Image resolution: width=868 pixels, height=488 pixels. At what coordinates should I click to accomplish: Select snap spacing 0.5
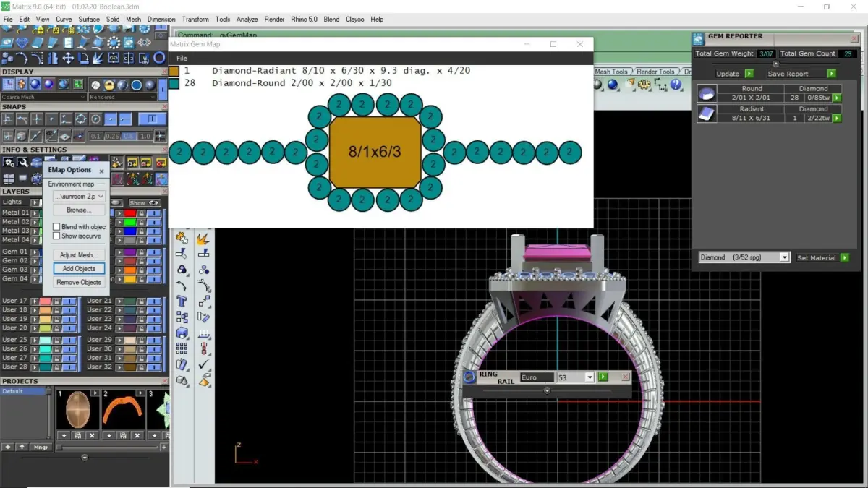[x=128, y=137]
